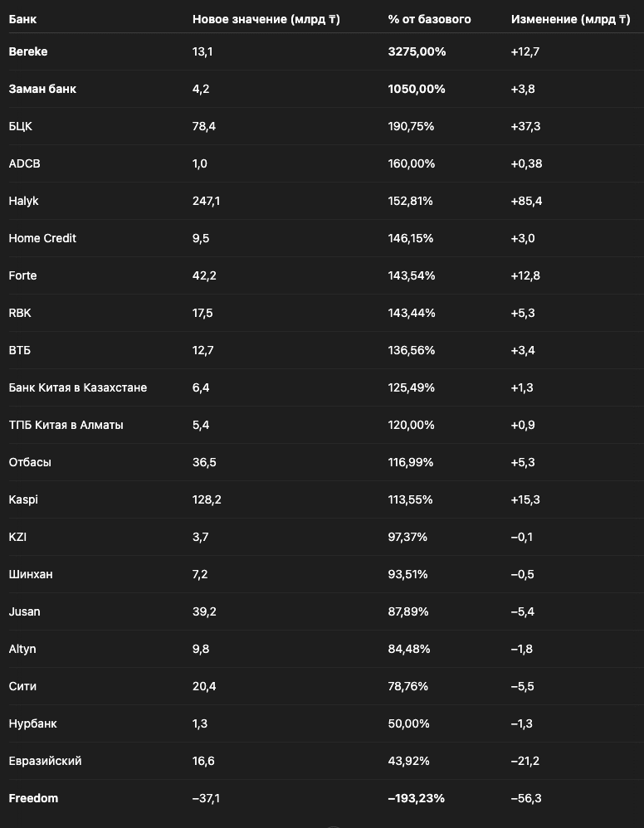Select the Нурбанк row label

click(32, 723)
